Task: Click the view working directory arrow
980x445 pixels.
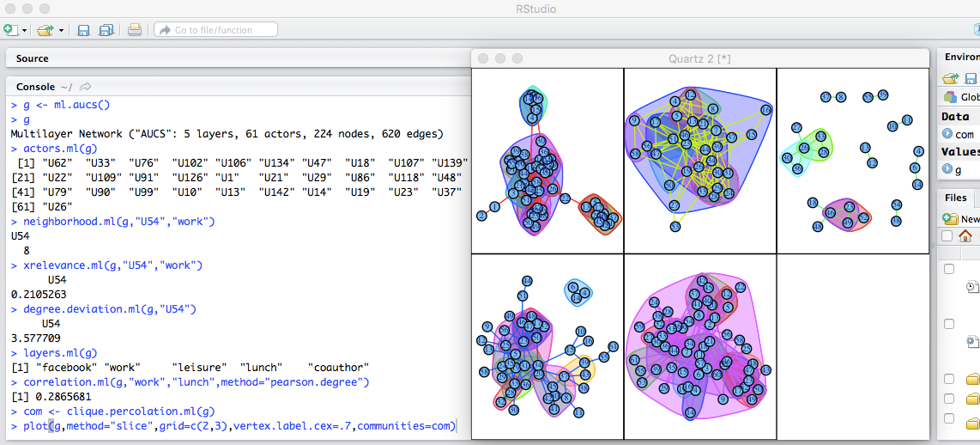Action: click(86, 87)
